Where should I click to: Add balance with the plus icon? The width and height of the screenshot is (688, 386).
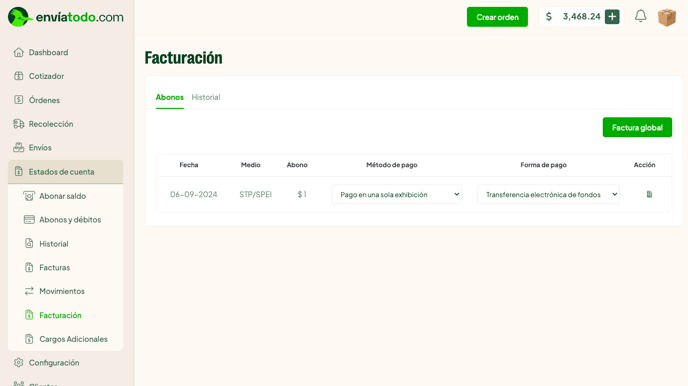coord(612,17)
